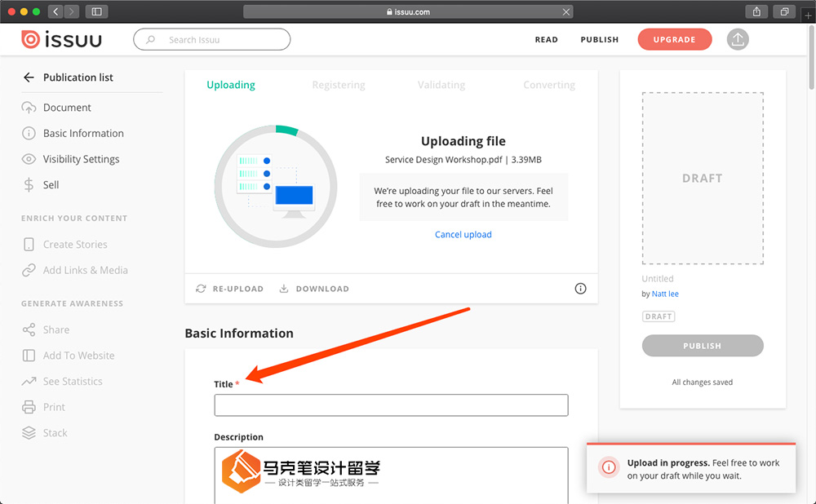Click the See Statistics trend icon
The image size is (816, 504).
point(29,381)
